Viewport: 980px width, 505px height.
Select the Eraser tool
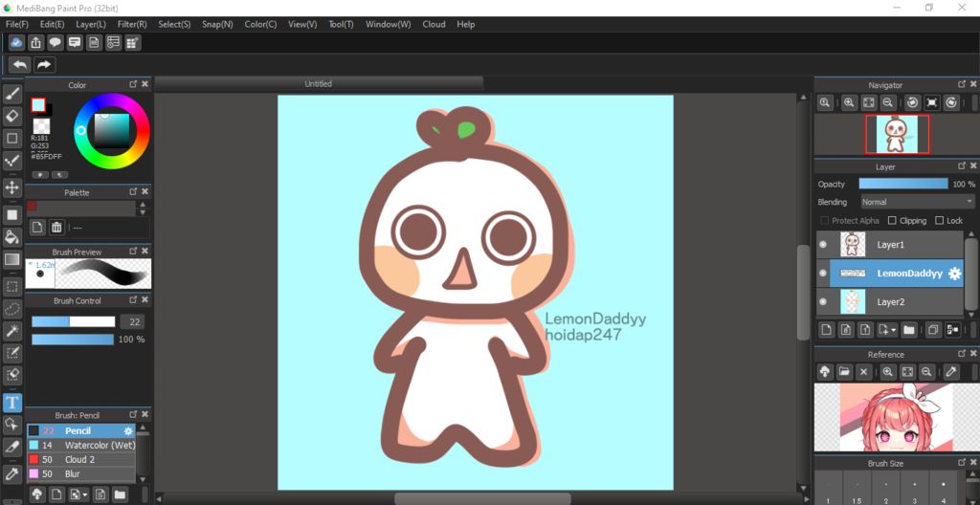pos(11,117)
